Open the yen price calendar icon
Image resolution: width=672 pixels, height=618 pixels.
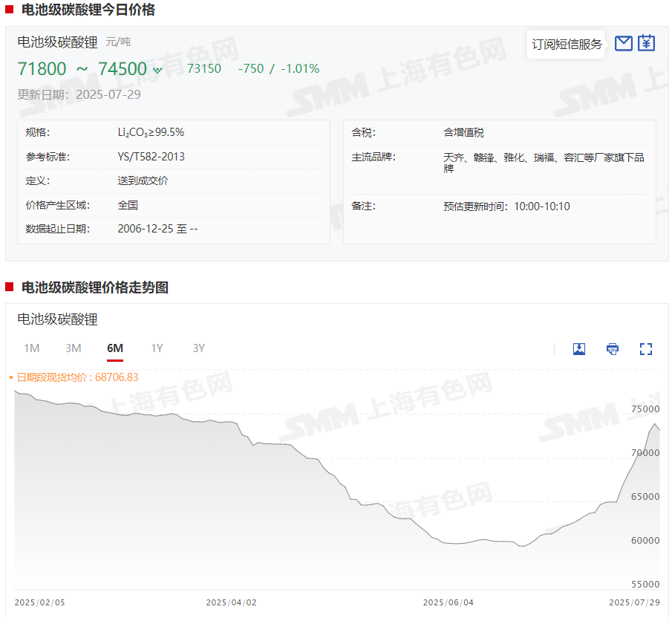(647, 43)
